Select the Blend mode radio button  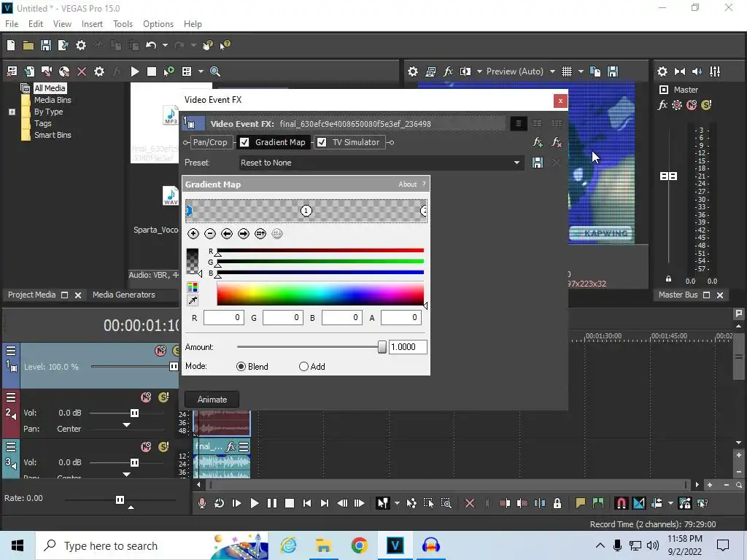(241, 366)
